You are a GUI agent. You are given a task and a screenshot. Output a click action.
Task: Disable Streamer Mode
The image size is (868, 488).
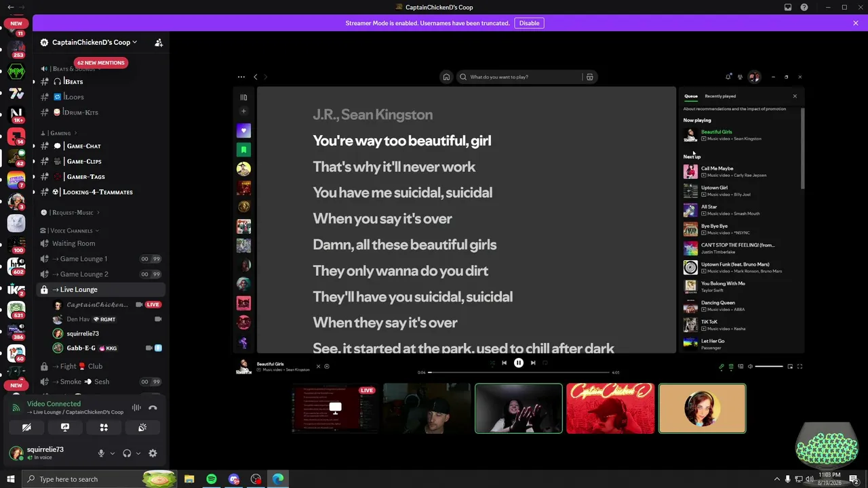(529, 23)
